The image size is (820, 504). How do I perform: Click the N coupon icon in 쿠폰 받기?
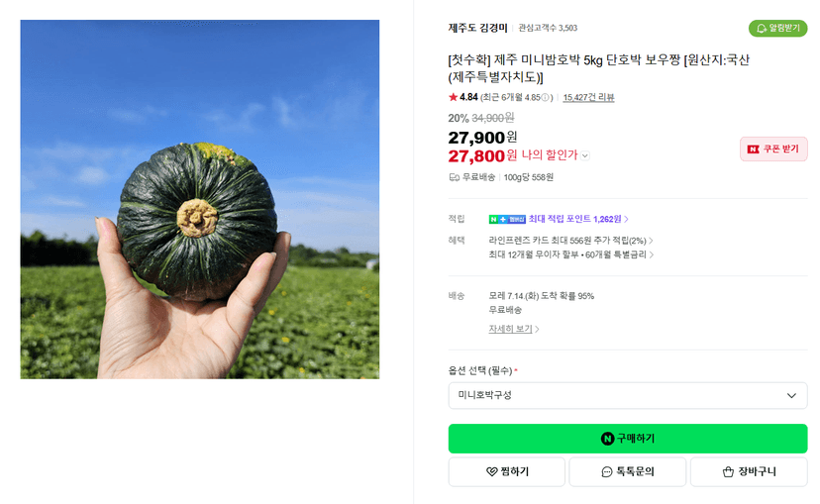tap(753, 149)
